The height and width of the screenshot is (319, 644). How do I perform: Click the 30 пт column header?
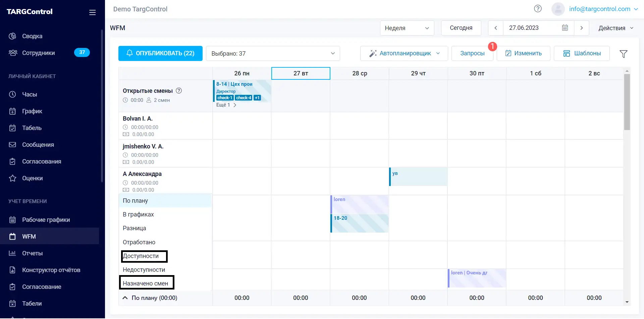click(x=477, y=73)
